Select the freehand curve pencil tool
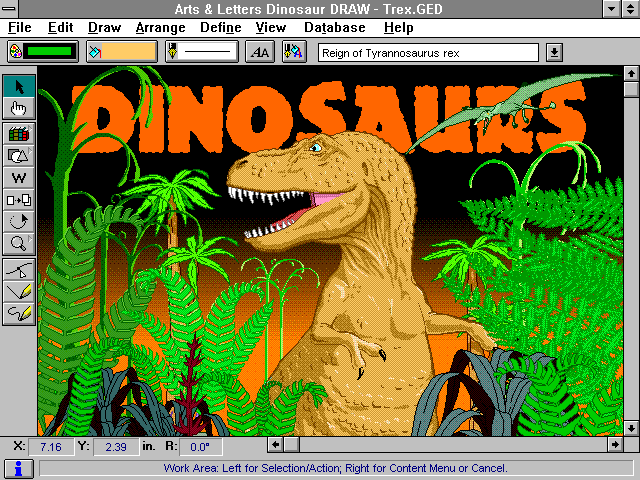Screen dimensions: 640x480 (x=19, y=313)
